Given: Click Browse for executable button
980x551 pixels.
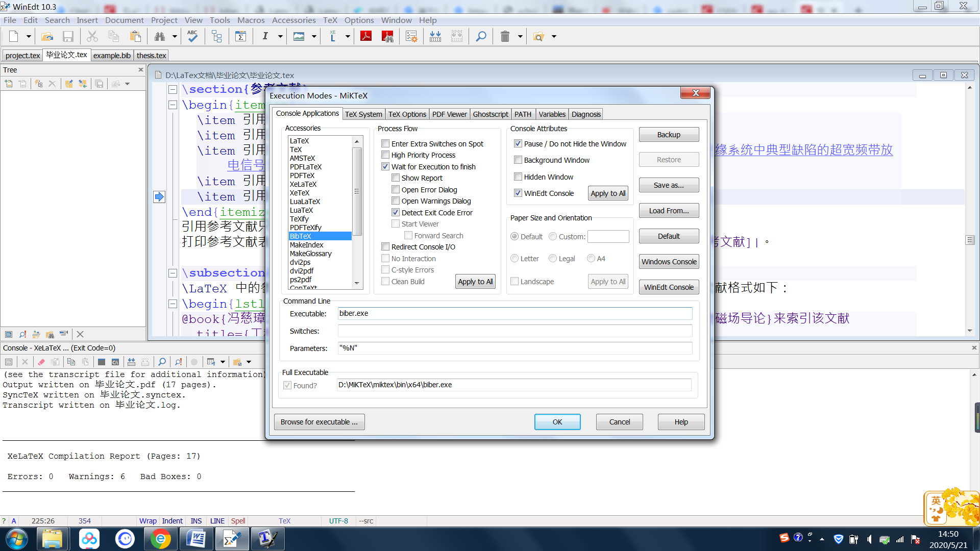Looking at the screenshot, I should pyautogui.click(x=319, y=422).
